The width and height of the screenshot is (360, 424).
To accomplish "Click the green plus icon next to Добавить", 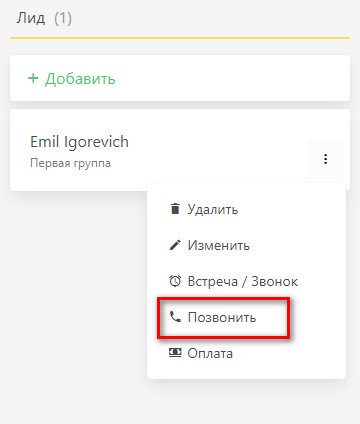I will pos(33,78).
